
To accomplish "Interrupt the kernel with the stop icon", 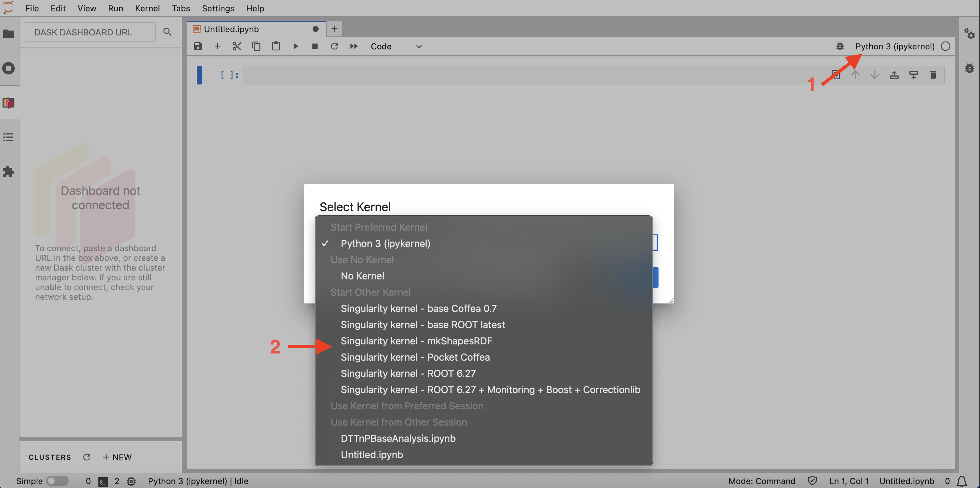I will click(x=315, y=46).
